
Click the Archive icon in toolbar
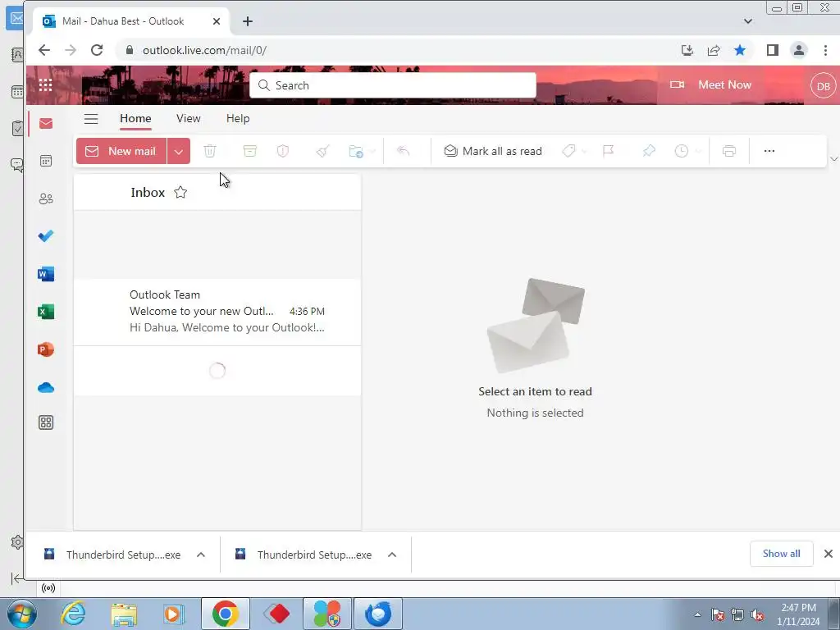(249, 151)
